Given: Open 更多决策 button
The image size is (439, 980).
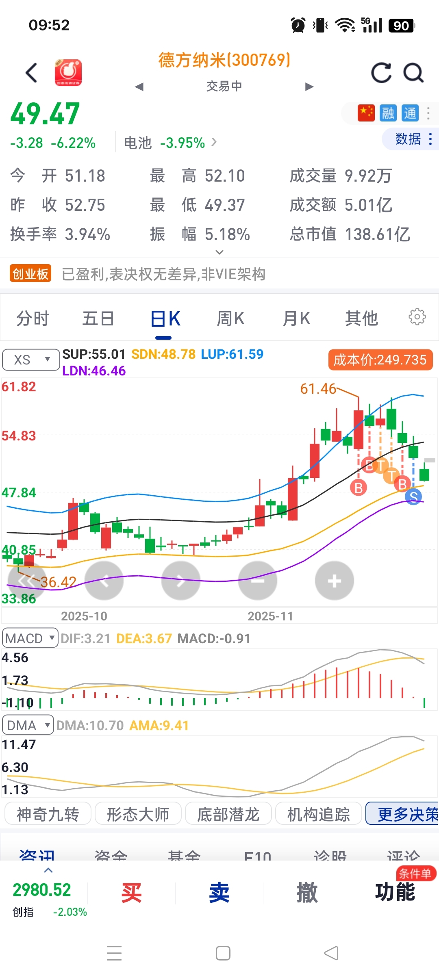Looking at the screenshot, I should pyautogui.click(x=402, y=813).
